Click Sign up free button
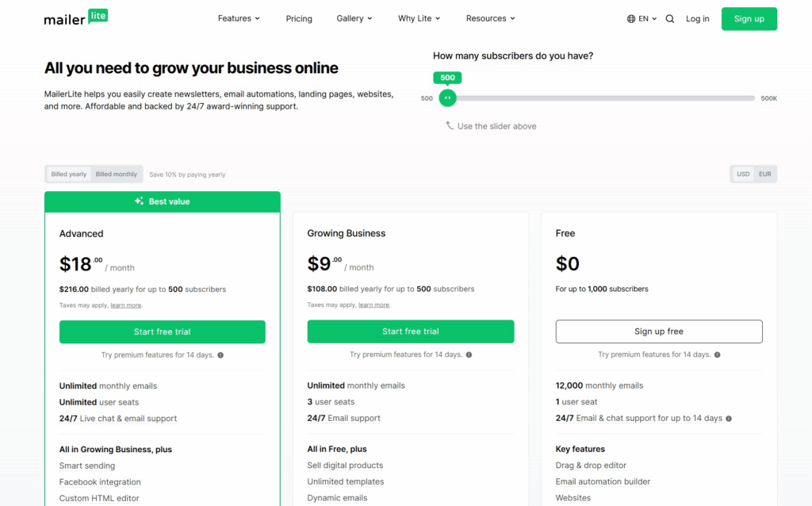Screen dimensions: 812x506 click(x=659, y=332)
